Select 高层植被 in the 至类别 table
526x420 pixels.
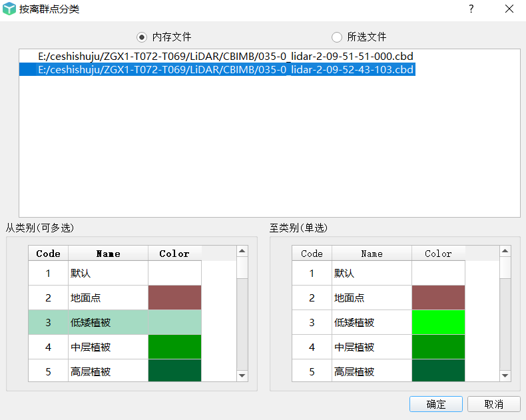372,371
